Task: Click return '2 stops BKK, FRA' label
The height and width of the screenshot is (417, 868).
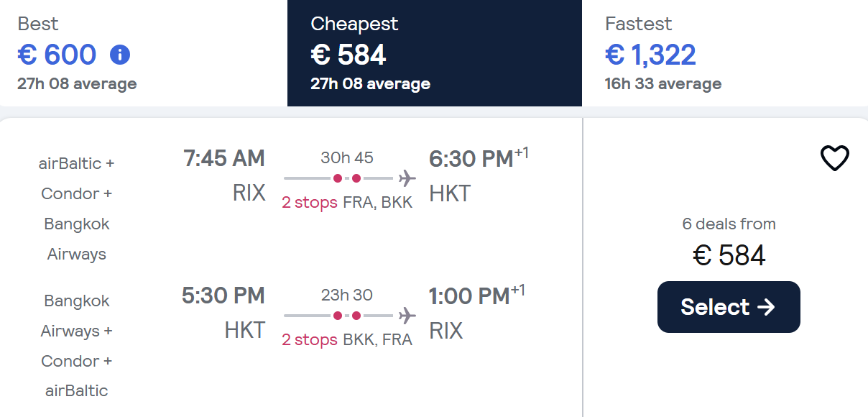Action: click(347, 339)
